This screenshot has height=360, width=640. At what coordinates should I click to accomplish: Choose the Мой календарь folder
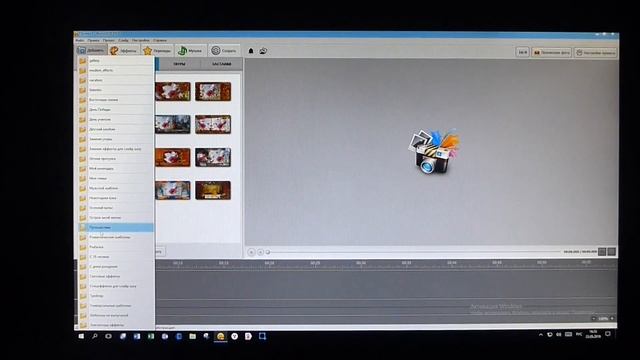(x=116, y=168)
